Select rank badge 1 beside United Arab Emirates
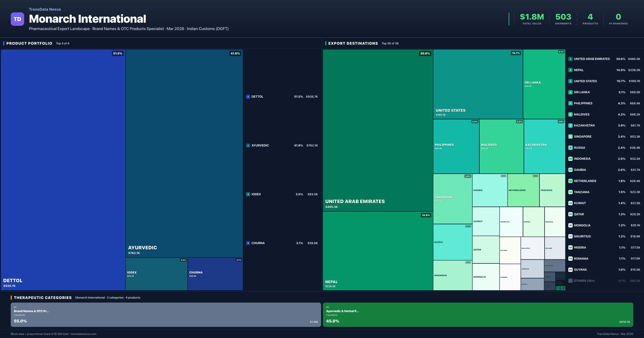Screen dimensions: 644x338 click(x=570, y=59)
